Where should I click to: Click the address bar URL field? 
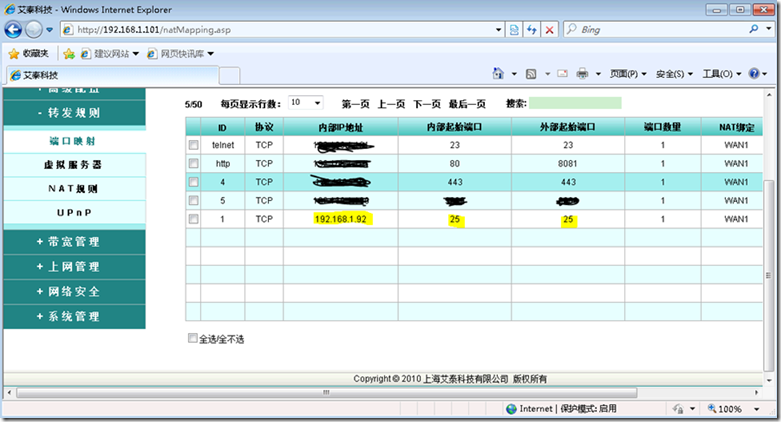[x=282, y=30]
